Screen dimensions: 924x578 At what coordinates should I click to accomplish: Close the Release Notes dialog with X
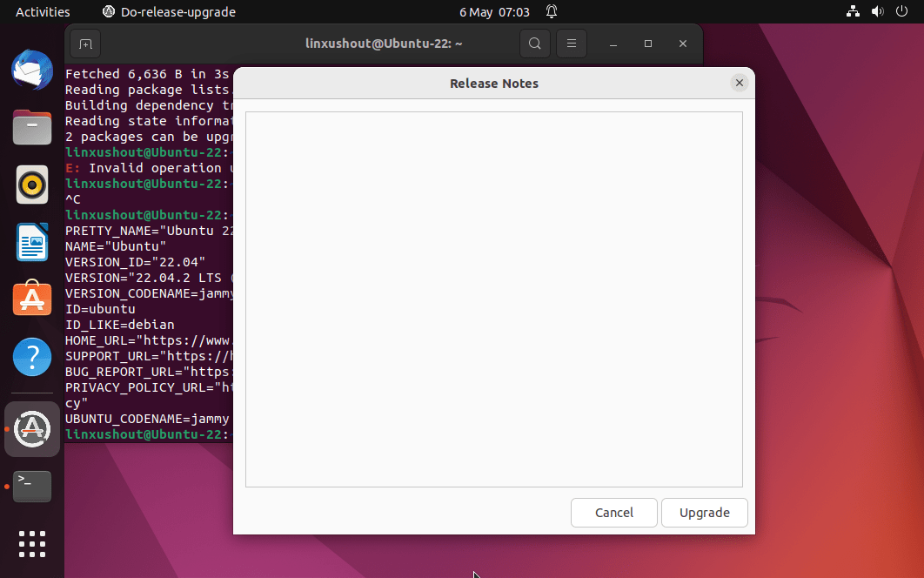[x=739, y=84]
